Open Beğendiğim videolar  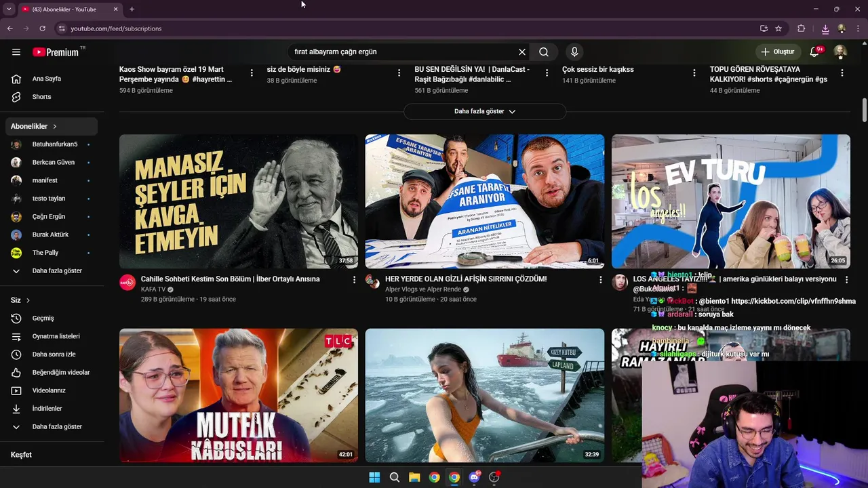tap(52, 372)
